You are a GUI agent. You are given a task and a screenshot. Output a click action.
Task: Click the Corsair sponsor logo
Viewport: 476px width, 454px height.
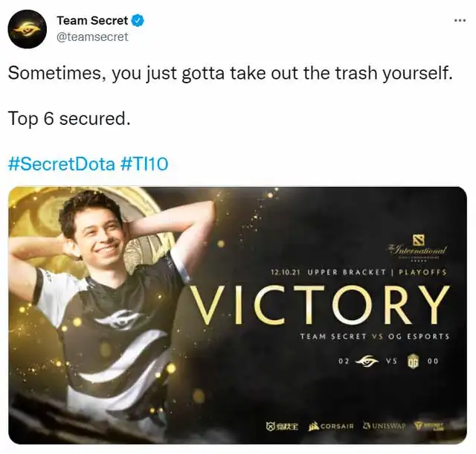pyautogui.click(x=331, y=426)
